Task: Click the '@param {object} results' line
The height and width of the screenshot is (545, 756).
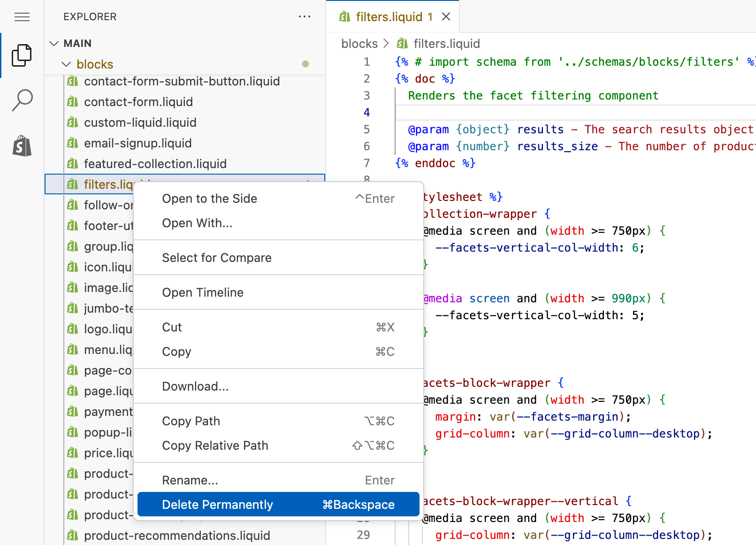Action: click(486, 130)
